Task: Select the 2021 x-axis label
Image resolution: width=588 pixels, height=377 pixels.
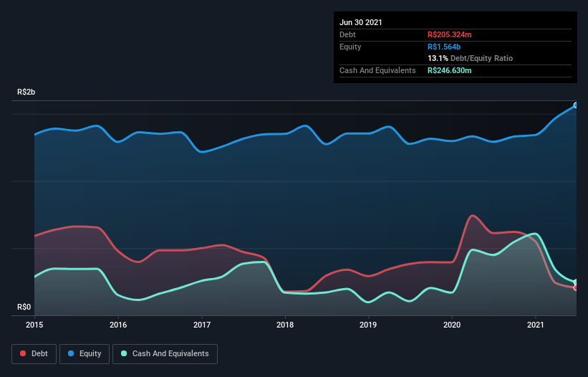Action: [x=536, y=325]
